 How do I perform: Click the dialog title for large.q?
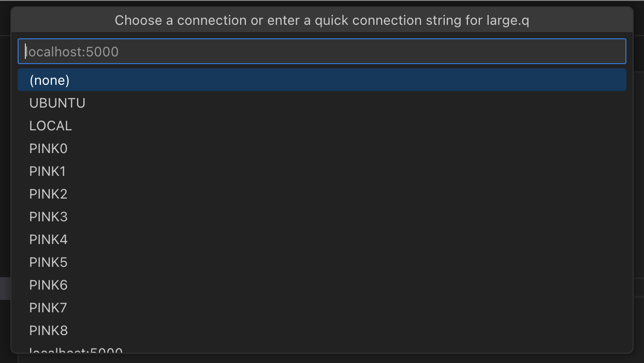(x=321, y=20)
